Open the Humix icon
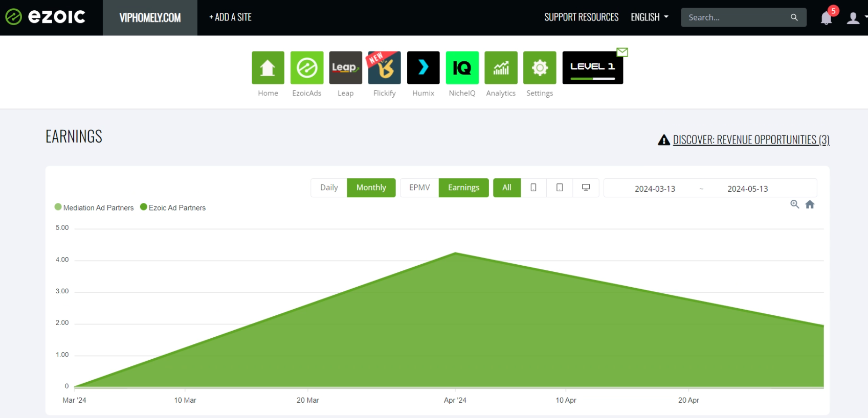 424,67
